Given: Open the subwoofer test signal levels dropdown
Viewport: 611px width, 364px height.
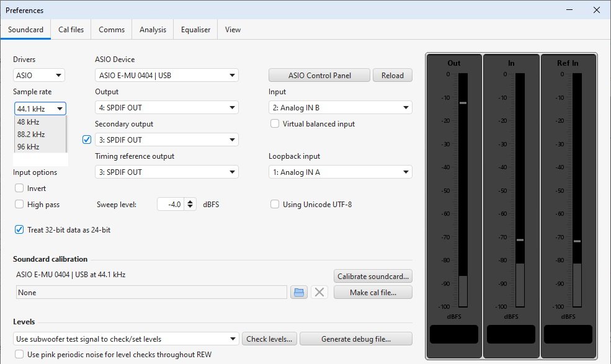Looking at the screenshot, I should (126, 339).
